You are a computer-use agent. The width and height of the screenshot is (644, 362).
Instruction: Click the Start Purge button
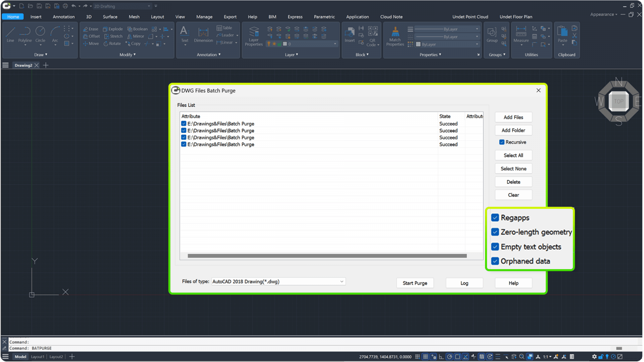[x=415, y=283]
